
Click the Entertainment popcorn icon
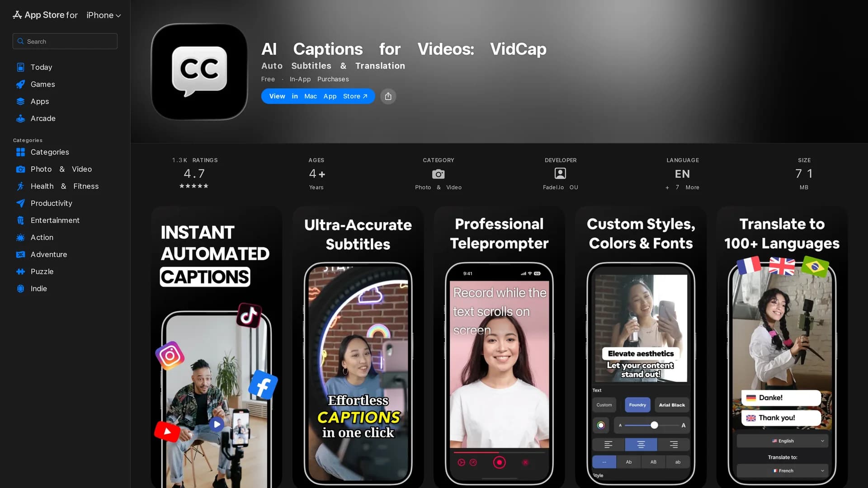click(x=20, y=221)
